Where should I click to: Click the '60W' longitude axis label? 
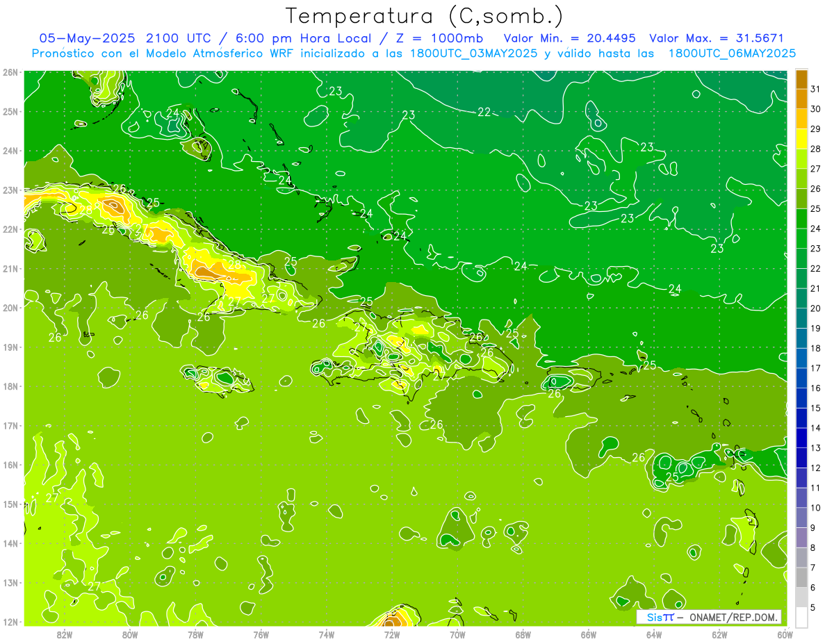tap(785, 634)
